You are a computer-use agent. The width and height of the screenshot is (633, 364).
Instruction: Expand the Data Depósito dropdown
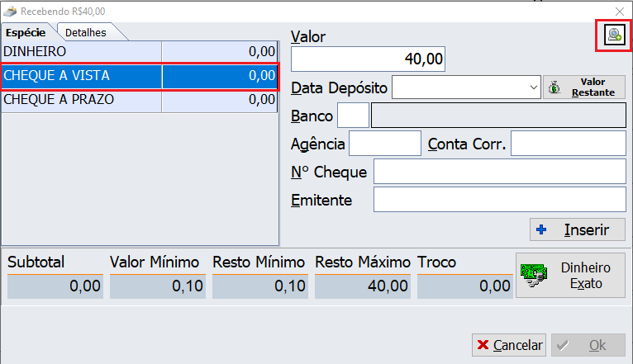click(x=532, y=87)
